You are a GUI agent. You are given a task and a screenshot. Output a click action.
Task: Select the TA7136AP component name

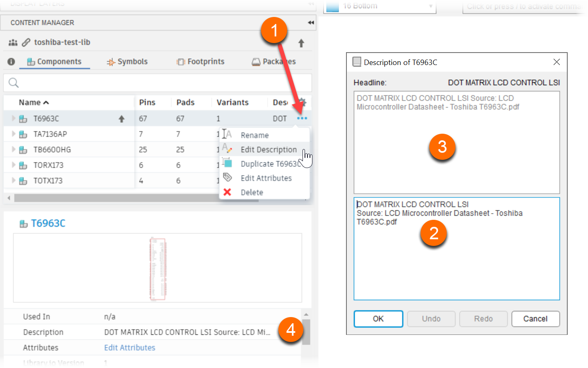pyautogui.click(x=50, y=134)
